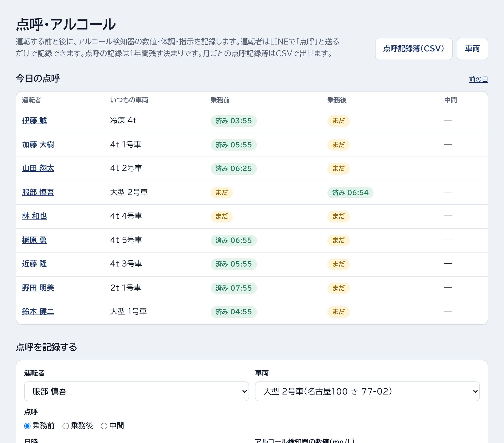The height and width of the screenshot is (443, 504).
Task: Click the いつもの車両 column header
Action: (129, 100)
